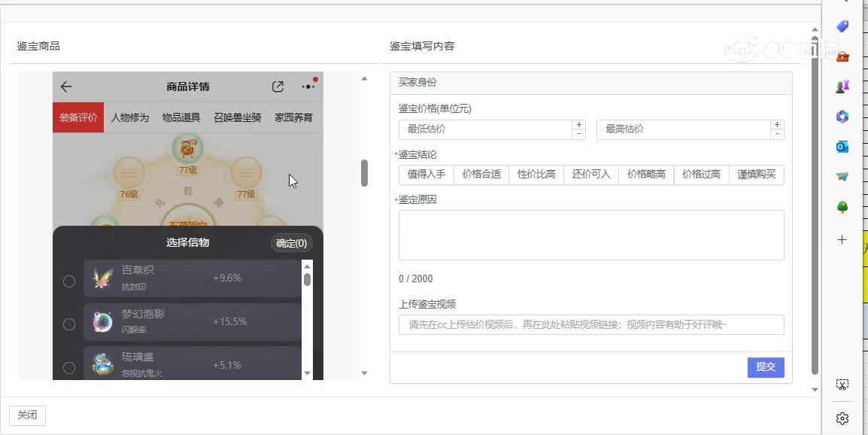Select the 百草织 radio button
Viewport: 868px width, 435px height.
(x=69, y=281)
